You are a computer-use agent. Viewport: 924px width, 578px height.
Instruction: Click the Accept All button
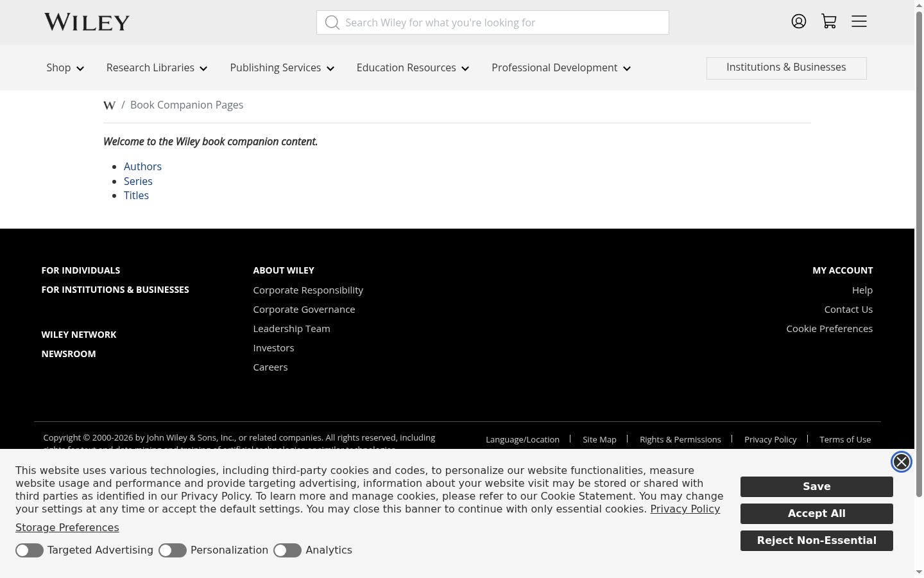click(x=817, y=514)
